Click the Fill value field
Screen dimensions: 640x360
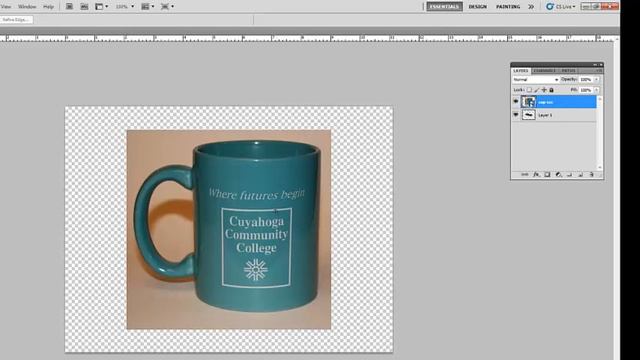point(586,90)
